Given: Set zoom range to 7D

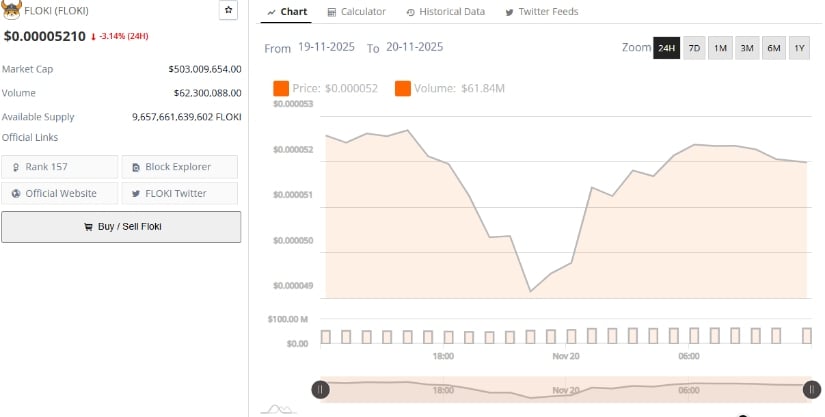Looking at the screenshot, I should [x=694, y=48].
